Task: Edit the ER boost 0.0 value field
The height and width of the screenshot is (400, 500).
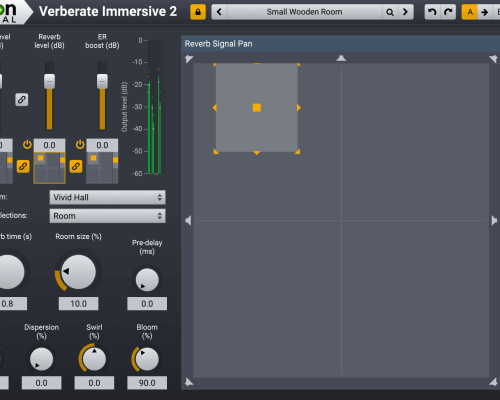Action: (x=102, y=145)
